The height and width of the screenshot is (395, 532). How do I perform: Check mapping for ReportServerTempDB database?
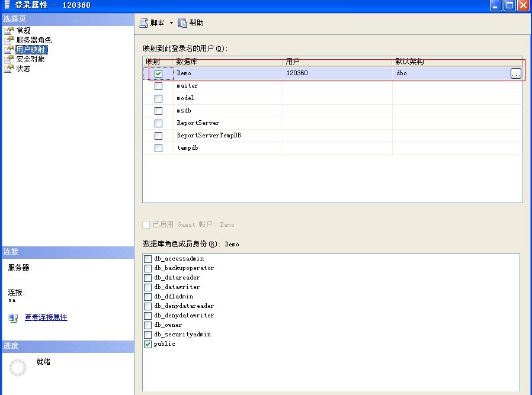(x=158, y=135)
